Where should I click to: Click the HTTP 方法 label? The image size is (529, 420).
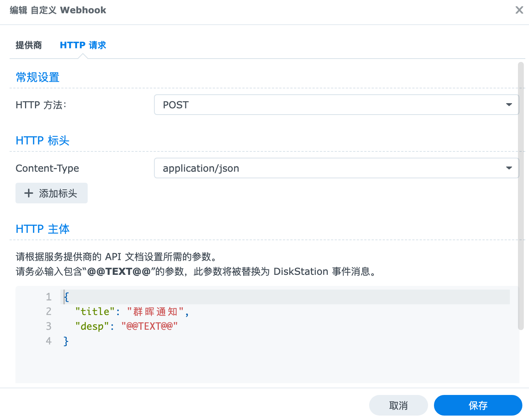[x=41, y=105]
